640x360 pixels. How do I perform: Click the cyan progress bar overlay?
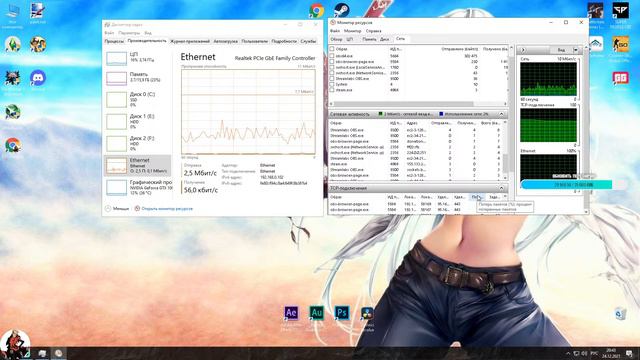pyautogui.click(x=567, y=184)
